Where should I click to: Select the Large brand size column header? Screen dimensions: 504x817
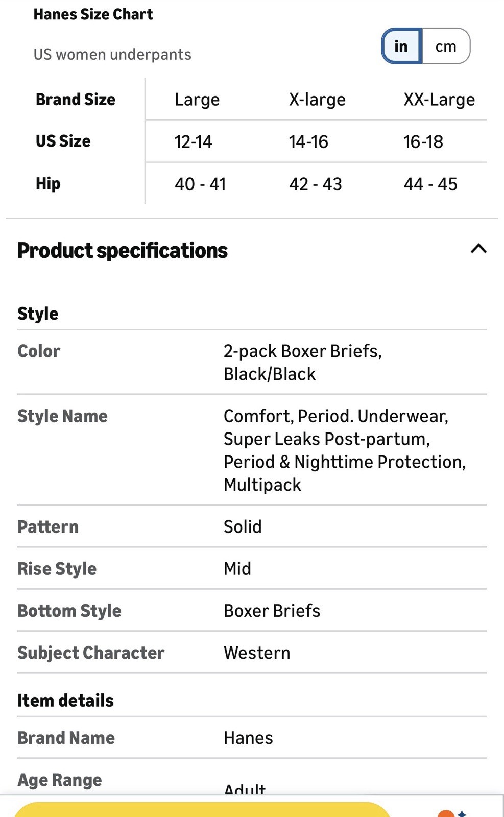coord(197,100)
